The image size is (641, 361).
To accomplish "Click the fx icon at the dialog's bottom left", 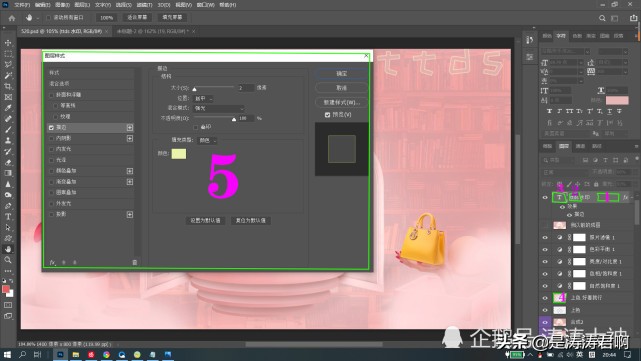I will point(52,262).
